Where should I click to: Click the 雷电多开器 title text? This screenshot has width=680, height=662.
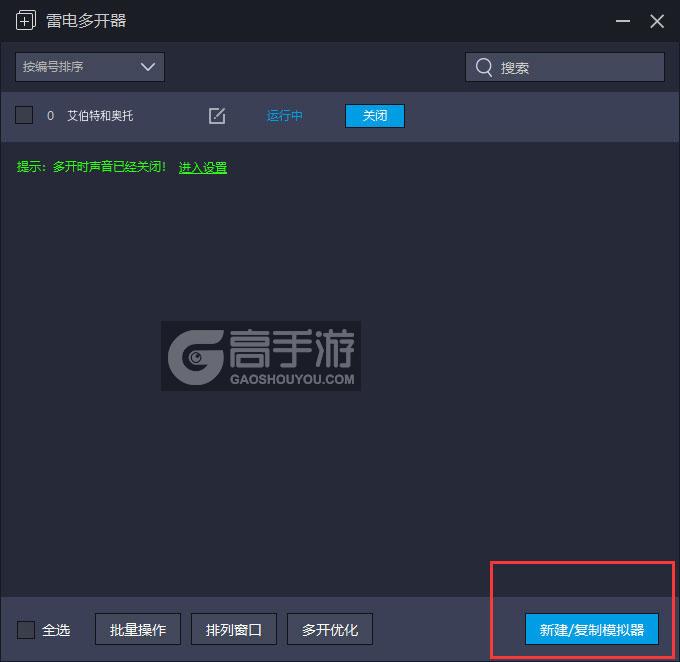point(86,20)
